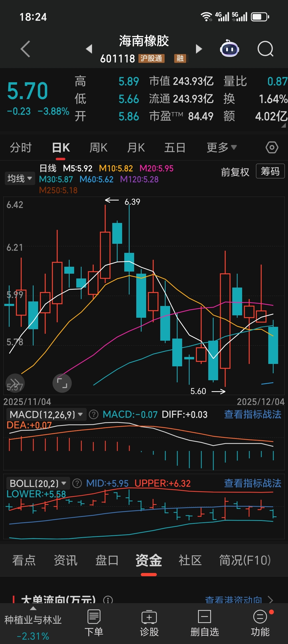Open the 更多 period dropdown

click(x=222, y=147)
